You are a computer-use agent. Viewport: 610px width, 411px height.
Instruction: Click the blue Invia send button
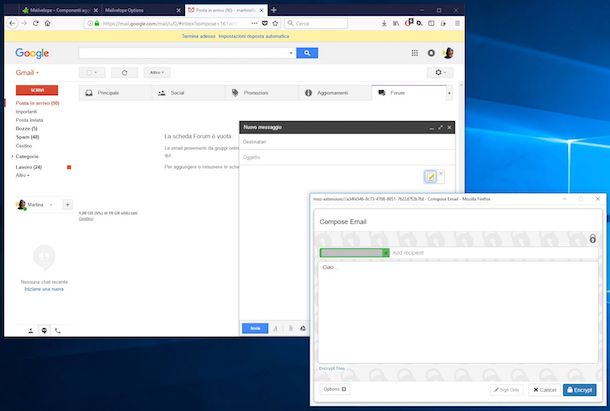coord(255,328)
